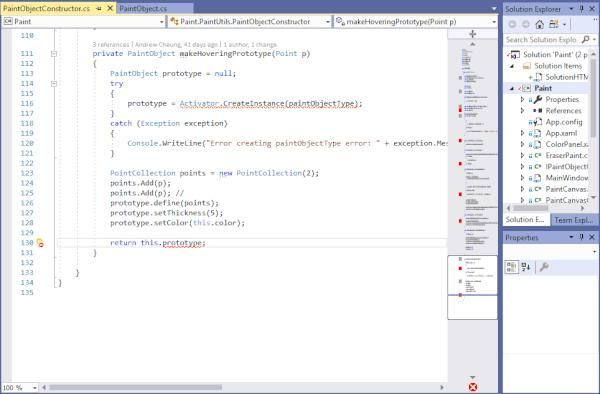This screenshot has width=600, height=394.
Task: Pin the Properties panel
Action: (582, 237)
